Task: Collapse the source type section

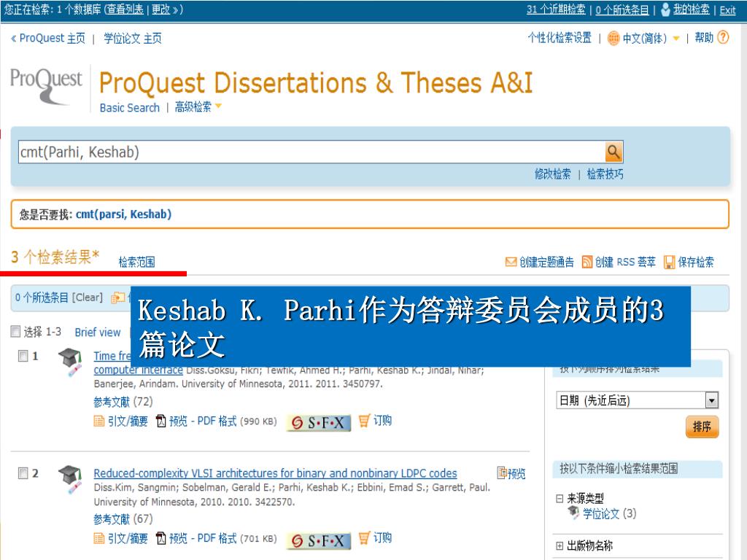Action: [560, 499]
